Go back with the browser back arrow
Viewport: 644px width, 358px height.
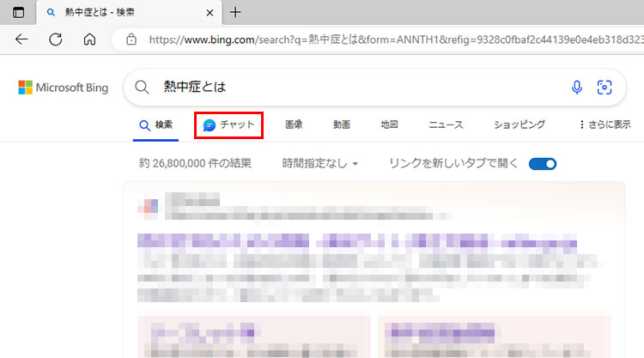[x=21, y=39]
